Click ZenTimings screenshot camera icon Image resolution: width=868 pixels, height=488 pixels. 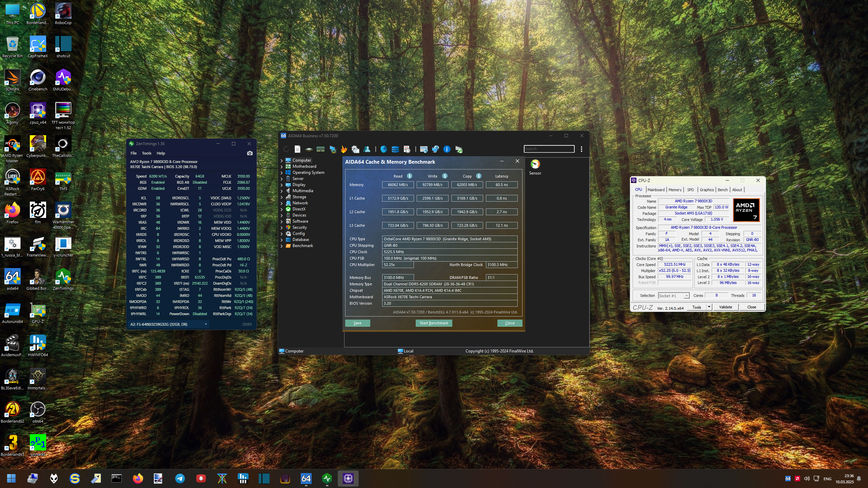pos(250,153)
